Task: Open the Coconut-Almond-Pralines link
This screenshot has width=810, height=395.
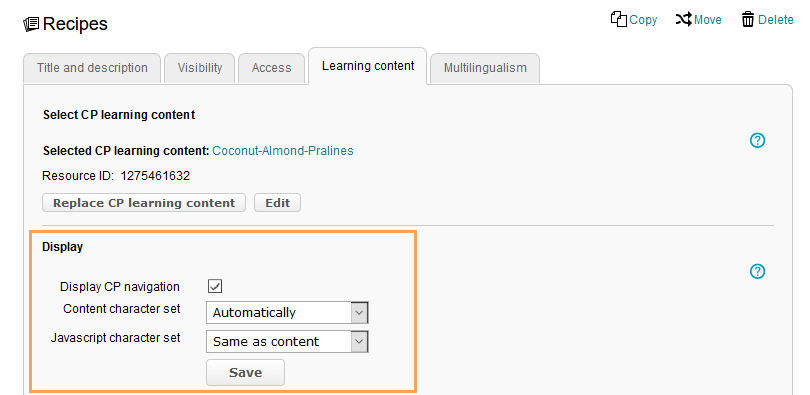Action: pos(283,151)
